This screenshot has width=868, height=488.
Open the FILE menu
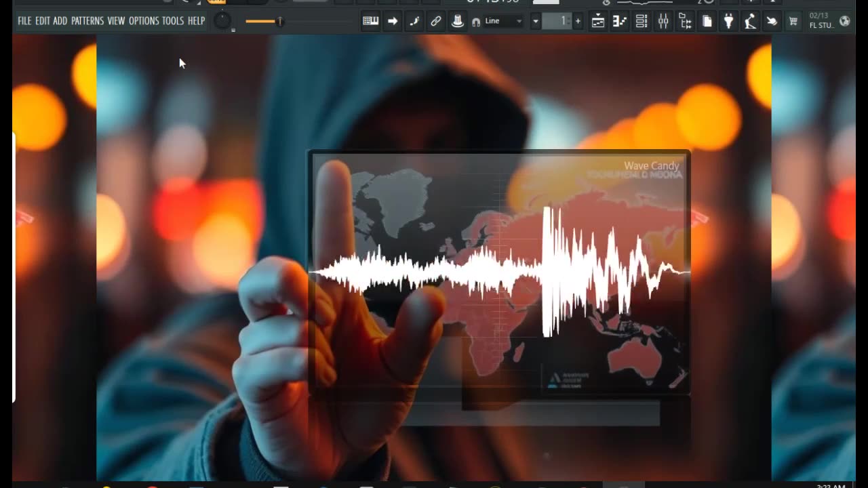[24, 21]
